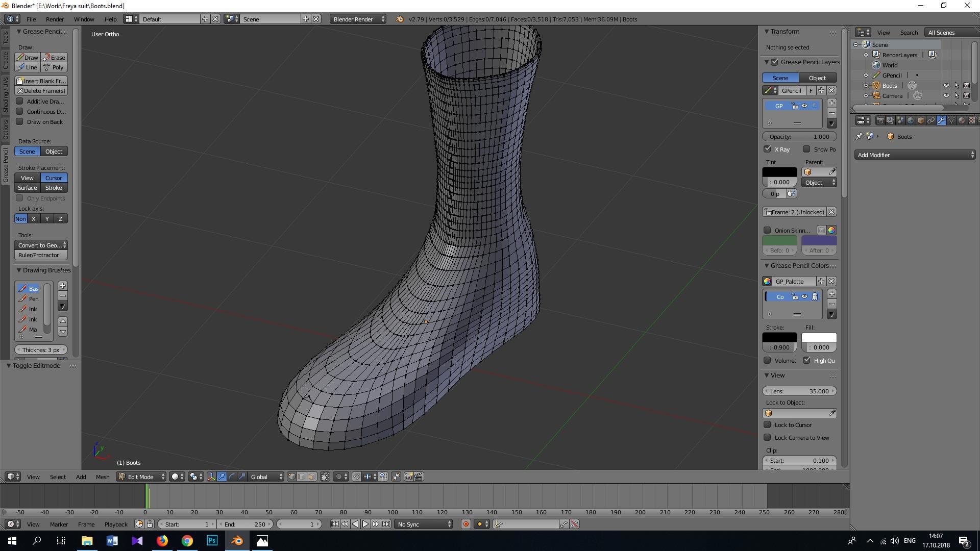Open the Mesh menu

click(x=102, y=477)
